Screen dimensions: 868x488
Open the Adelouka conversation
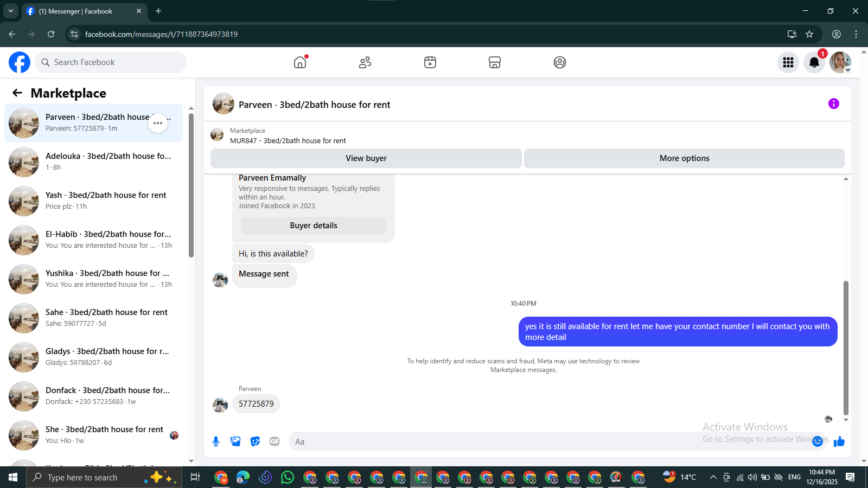pos(93,162)
